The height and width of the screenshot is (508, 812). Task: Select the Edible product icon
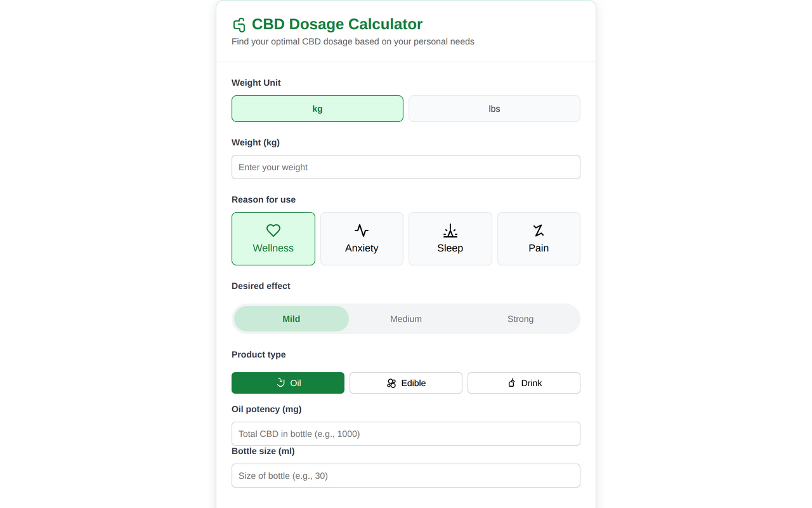coord(390,382)
